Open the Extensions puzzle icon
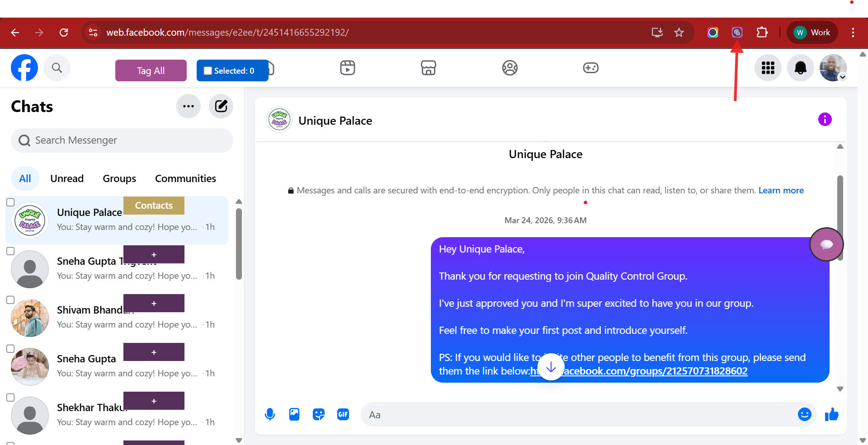Viewport: 868px width, 445px height. 762,33
